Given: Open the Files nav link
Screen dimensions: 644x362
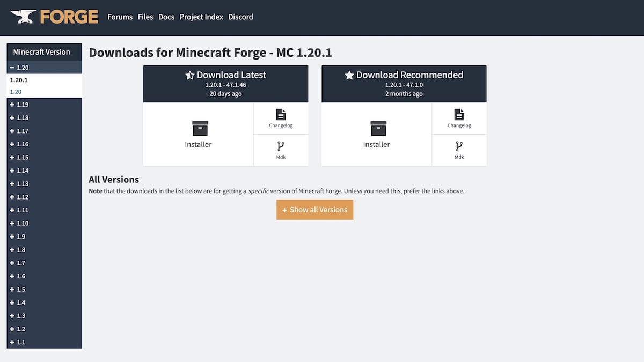Looking at the screenshot, I should coord(145,17).
